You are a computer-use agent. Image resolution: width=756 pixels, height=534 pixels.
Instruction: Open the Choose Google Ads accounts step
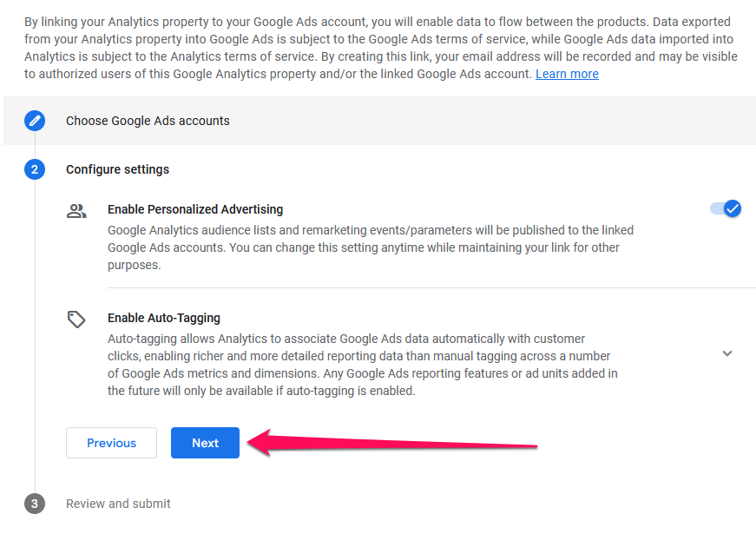(x=148, y=121)
